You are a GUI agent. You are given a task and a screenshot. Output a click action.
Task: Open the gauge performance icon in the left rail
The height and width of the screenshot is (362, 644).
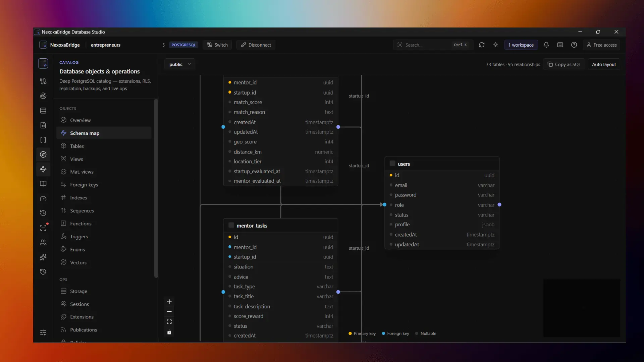pyautogui.click(x=43, y=198)
